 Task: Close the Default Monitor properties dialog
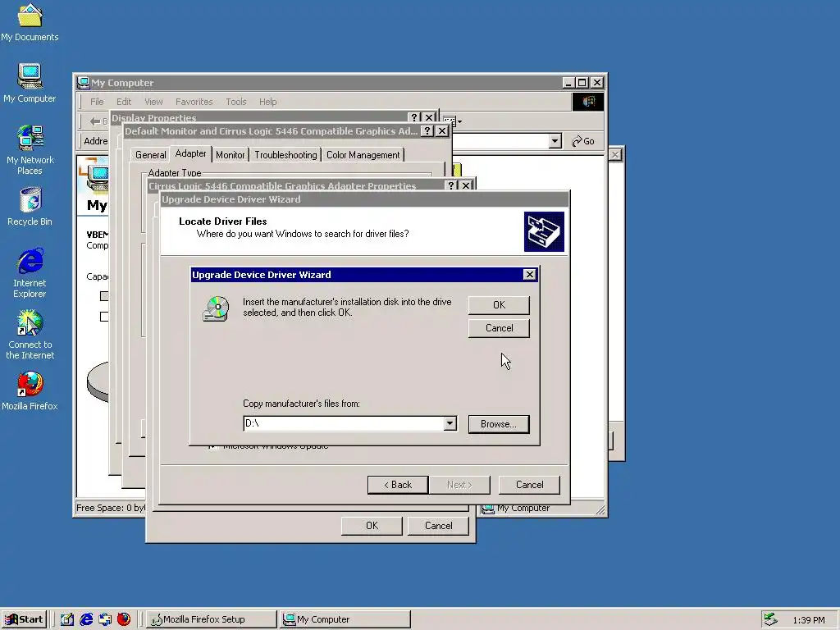(x=442, y=130)
